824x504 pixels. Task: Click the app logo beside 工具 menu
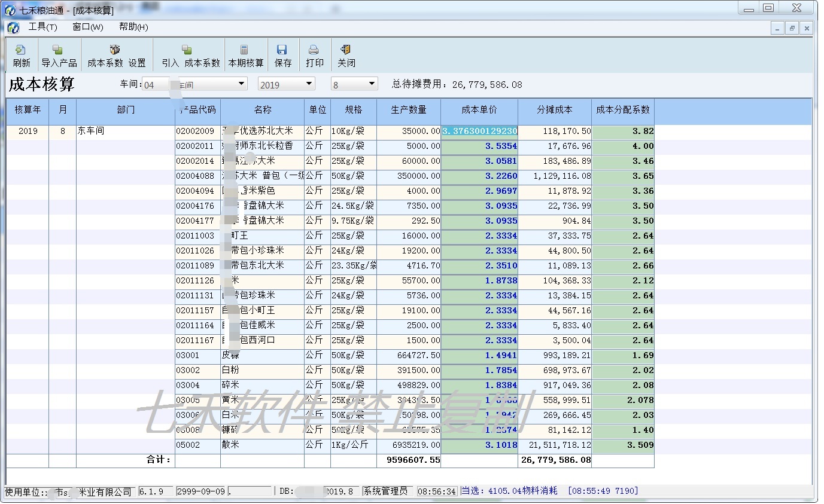click(x=13, y=28)
